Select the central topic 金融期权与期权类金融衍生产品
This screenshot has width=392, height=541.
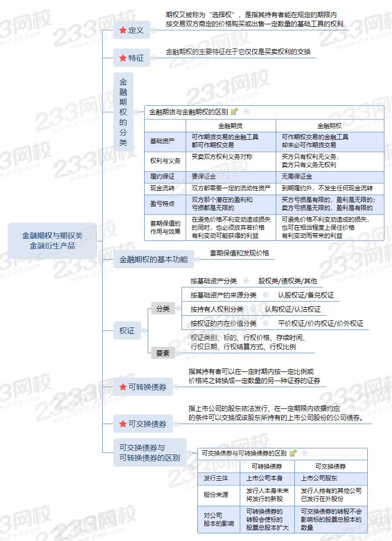[53, 241]
